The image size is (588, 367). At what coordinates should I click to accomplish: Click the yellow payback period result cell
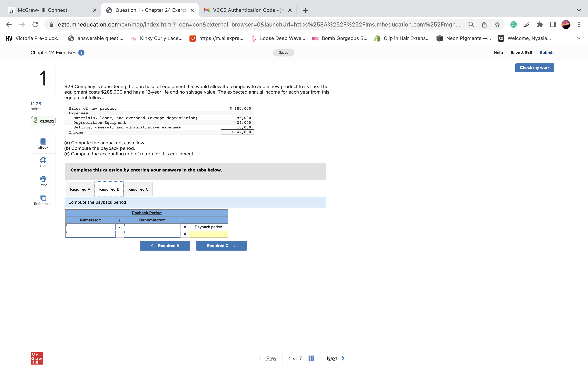point(199,234)
